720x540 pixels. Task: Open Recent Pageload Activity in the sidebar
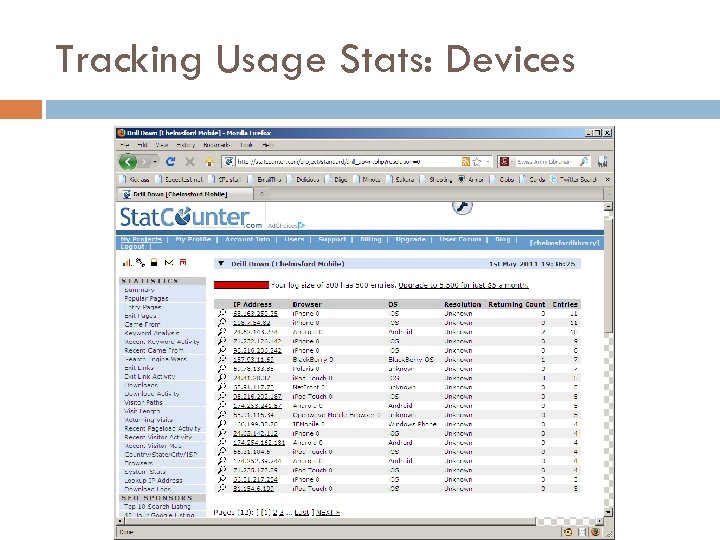[163, 428]
